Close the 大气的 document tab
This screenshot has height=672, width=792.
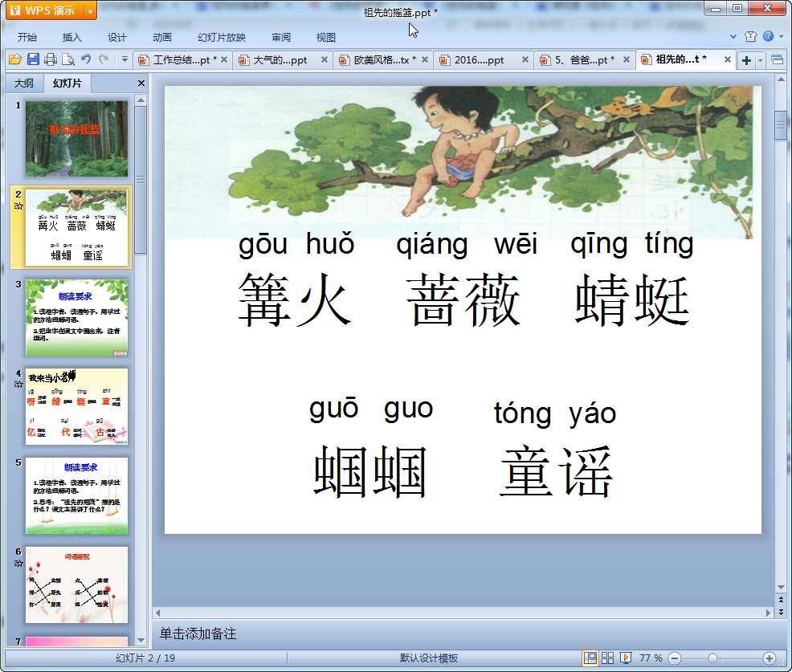point(325,59)
